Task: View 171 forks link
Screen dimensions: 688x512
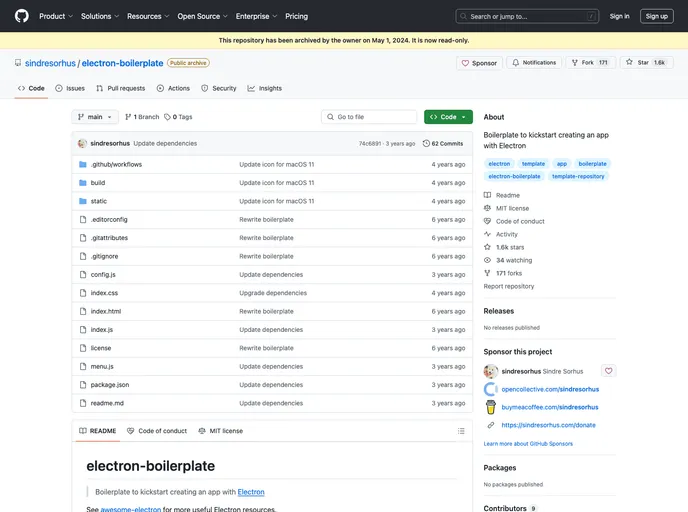Action: (503, 273)
